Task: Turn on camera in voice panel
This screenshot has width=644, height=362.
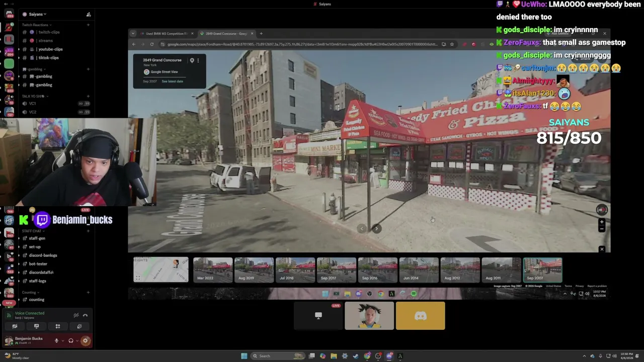Action: pos(15,326)
